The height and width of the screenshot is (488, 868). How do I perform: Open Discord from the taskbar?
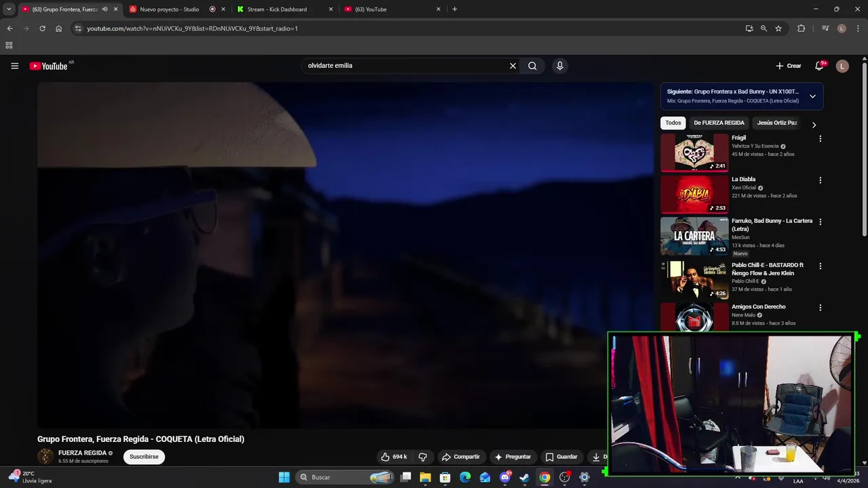point(505,477)
